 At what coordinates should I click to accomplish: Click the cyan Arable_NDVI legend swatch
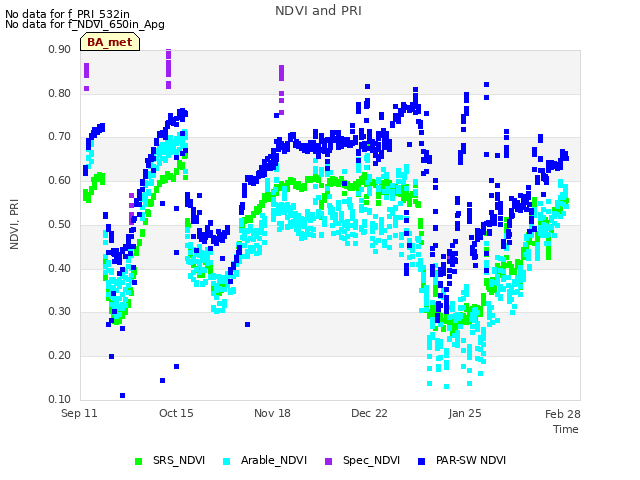pos(227,462)
